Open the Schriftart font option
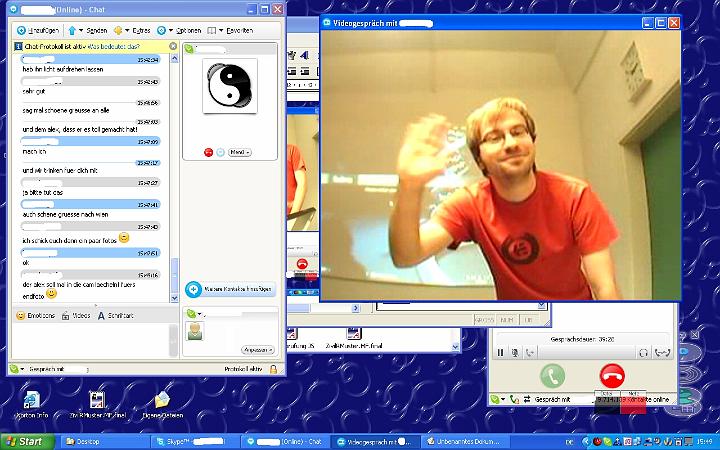The width and height of the screenshot is (720, 450). (115, 315)
